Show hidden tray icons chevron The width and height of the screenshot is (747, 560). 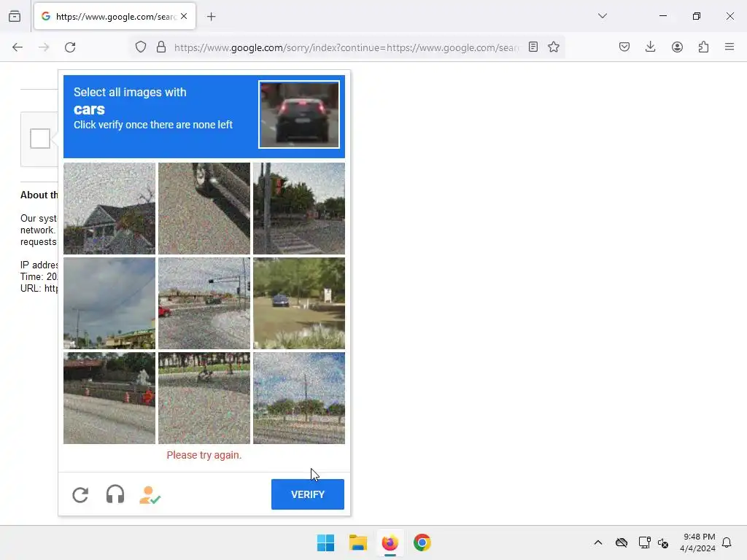click(x=598, y=542)
